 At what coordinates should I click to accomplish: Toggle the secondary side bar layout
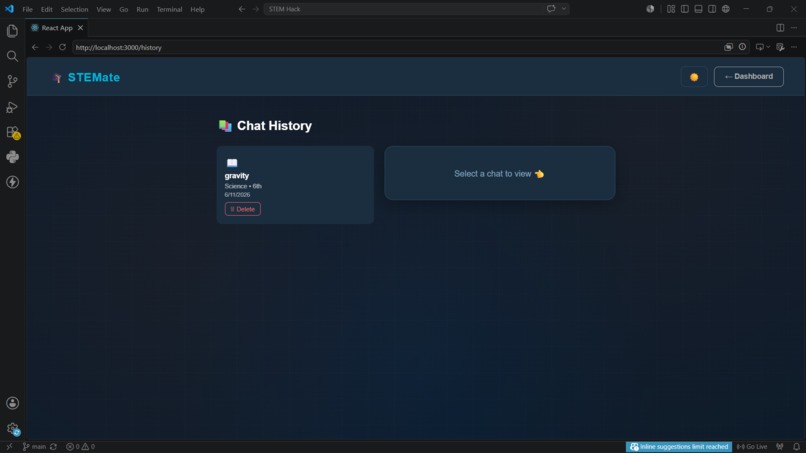[x=712, y=9]
